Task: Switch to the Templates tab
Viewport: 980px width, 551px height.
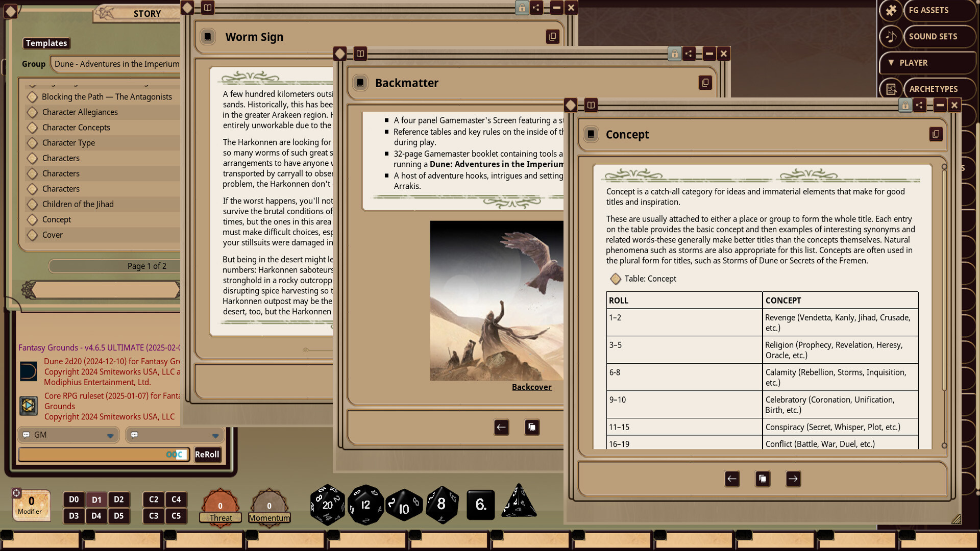Action: pyautogui.click(x=46, y=43)
